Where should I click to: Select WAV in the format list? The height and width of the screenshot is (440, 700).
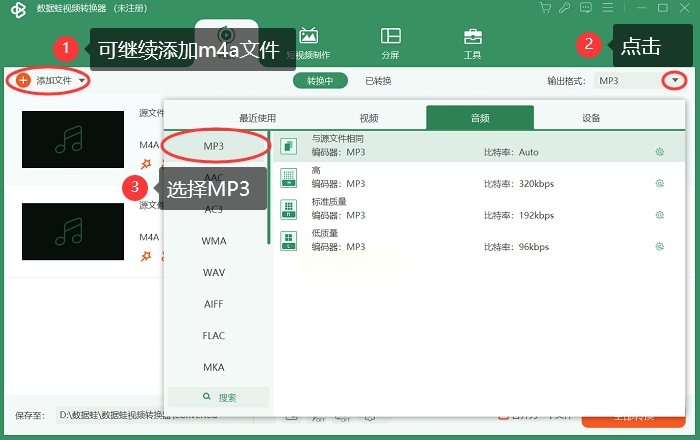tap(214, 273)
